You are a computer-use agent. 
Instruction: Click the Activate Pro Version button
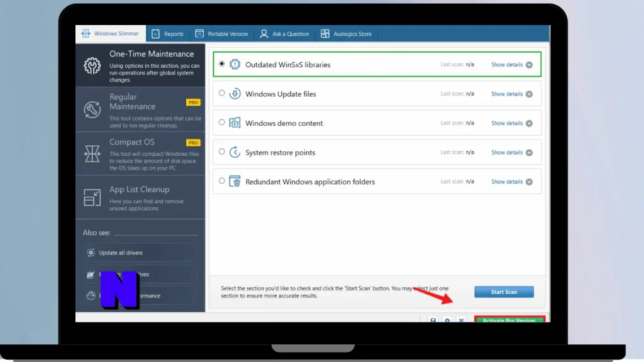click(509, 319)
